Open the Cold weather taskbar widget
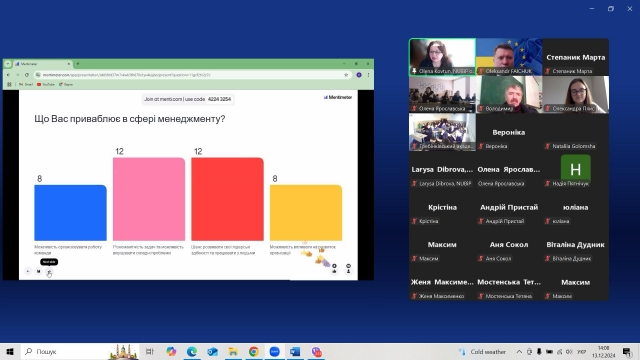Screen dimensions: 640x360 [482, 351]
